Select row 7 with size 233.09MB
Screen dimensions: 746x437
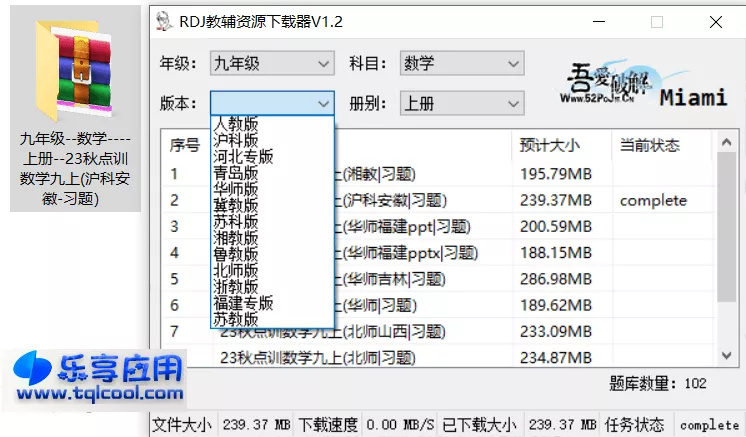[x=438, y=331]
